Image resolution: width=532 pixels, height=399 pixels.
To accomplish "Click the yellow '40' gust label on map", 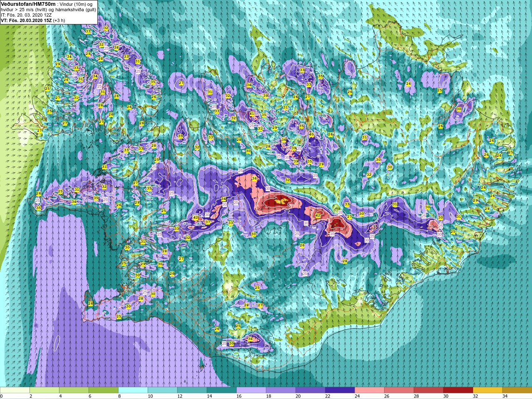I will coord(311,134).
